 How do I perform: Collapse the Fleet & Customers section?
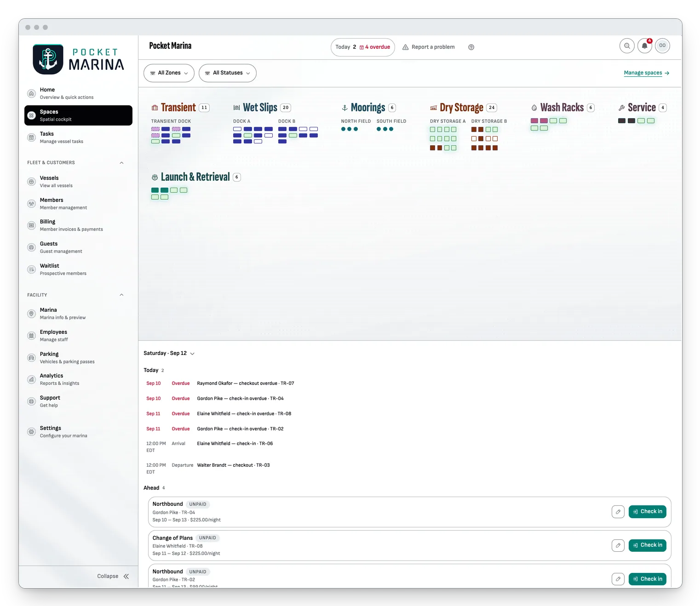[x=121, y=163]
